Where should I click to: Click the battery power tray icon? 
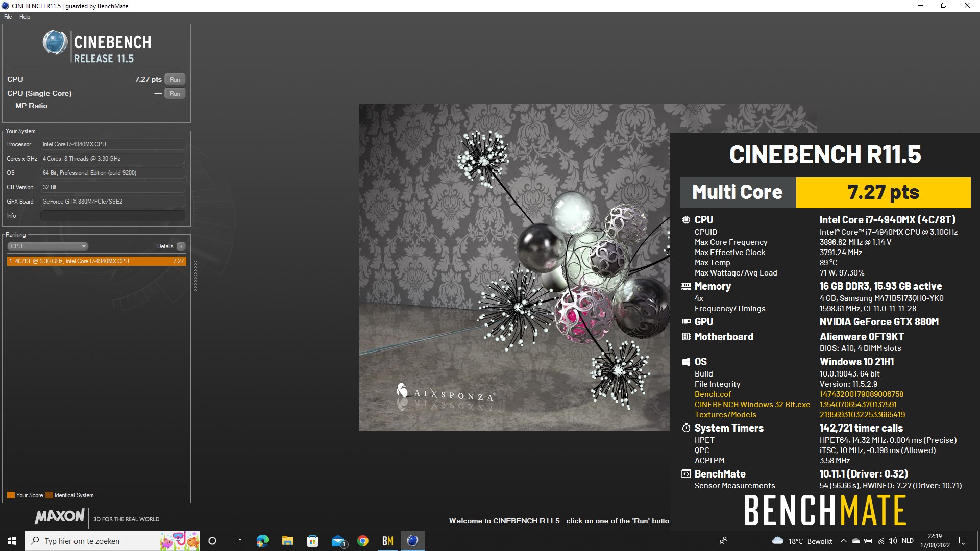tap(868, 541)
